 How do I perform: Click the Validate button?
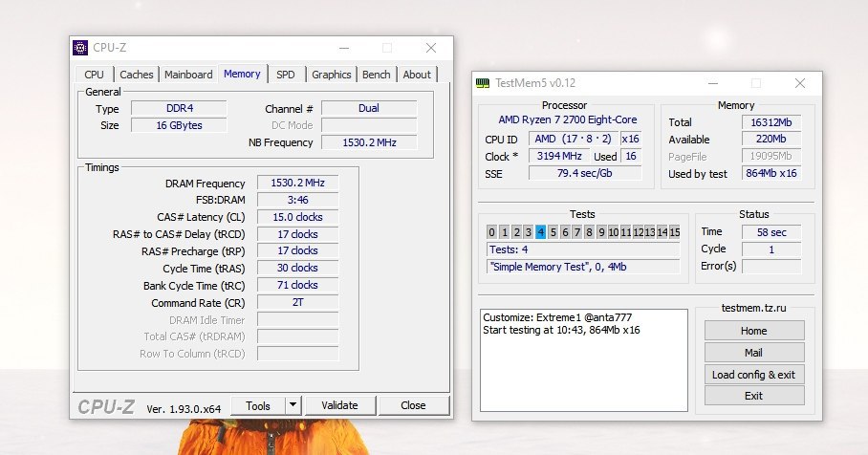click(x=340, y=405)
